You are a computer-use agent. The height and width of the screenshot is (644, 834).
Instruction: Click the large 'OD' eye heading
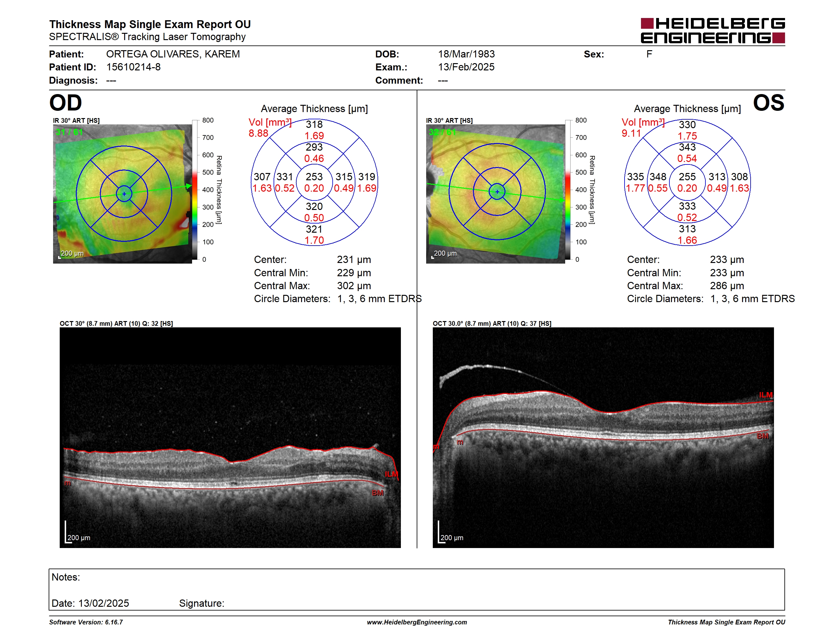[65, 103]
